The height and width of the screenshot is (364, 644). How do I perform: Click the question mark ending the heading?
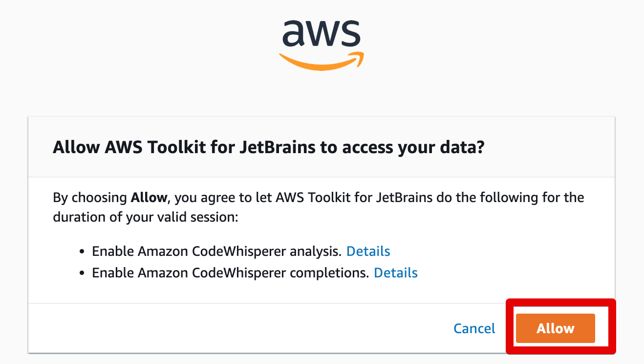click(480, 147)
